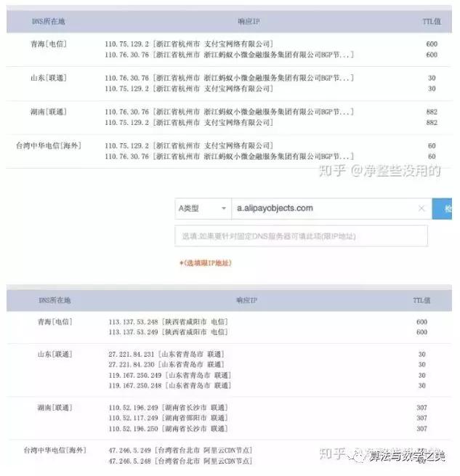
Task: Click first TTL 600 in upper 青海 row
Action: click(432, 44)
